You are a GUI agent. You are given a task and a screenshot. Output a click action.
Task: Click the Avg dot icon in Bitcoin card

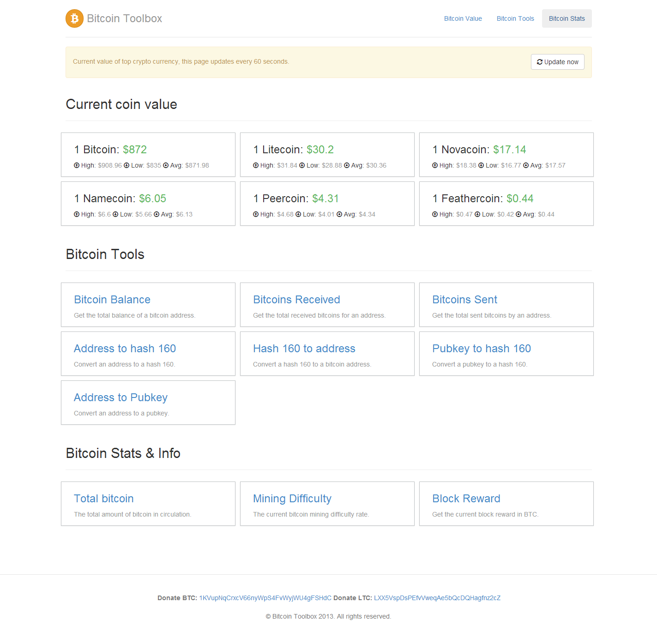[166, 165]
